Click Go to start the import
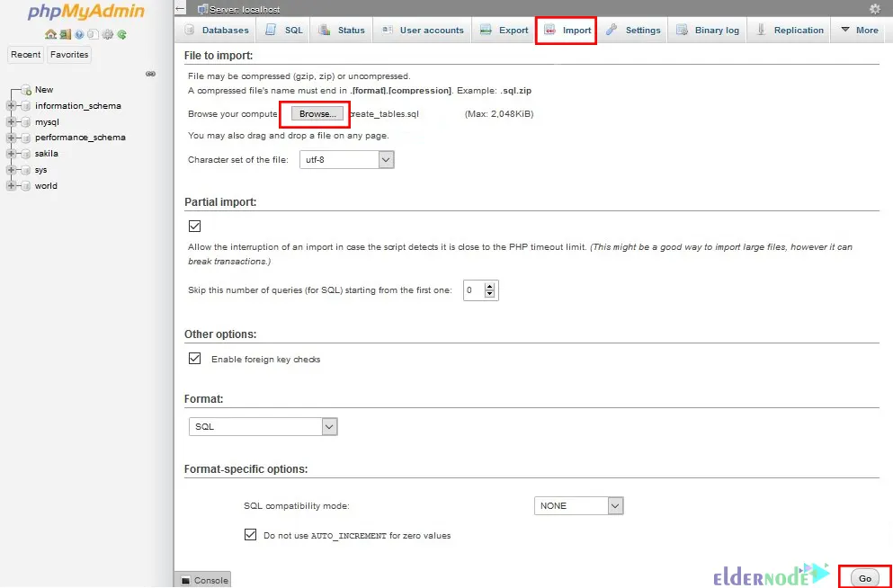 (x=864, y=577)
